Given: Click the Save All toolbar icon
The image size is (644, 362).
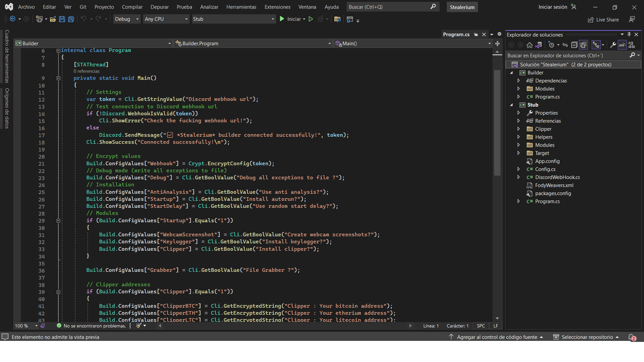Looking at the screenshot, I should coord(71,19).
